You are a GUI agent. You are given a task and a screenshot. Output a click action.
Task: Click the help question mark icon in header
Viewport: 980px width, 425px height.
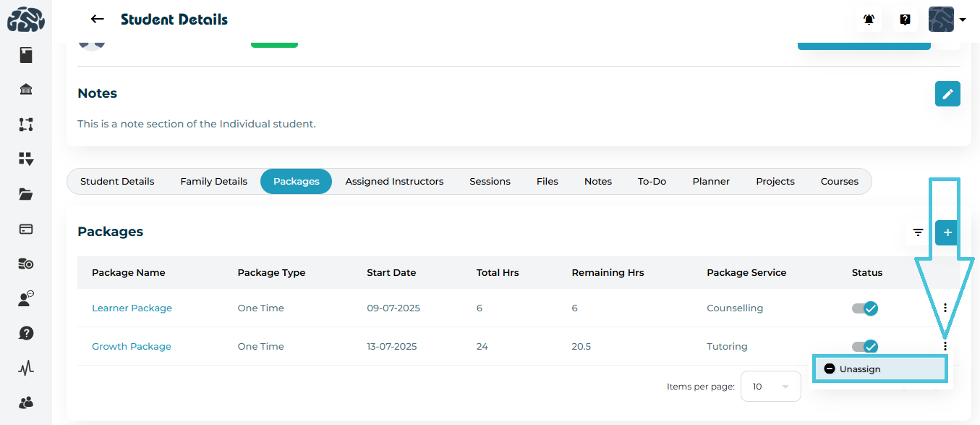click(x=905, y=20)
